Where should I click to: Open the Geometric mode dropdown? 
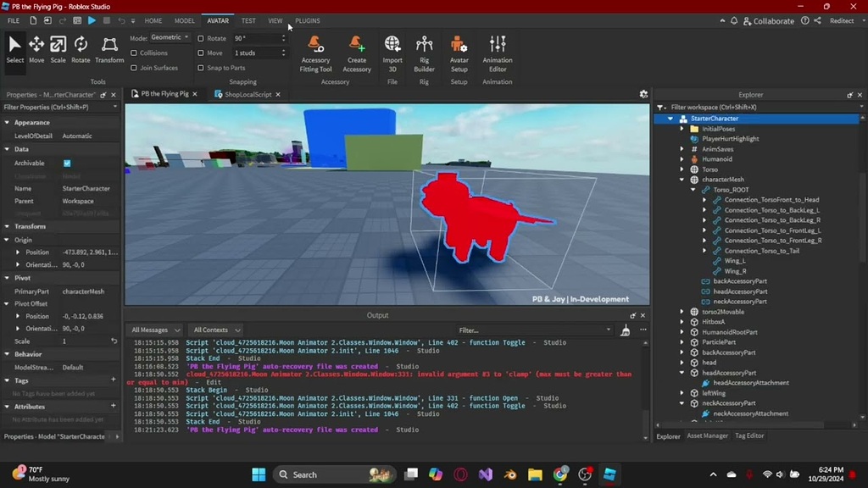click(x=172, y=36)
